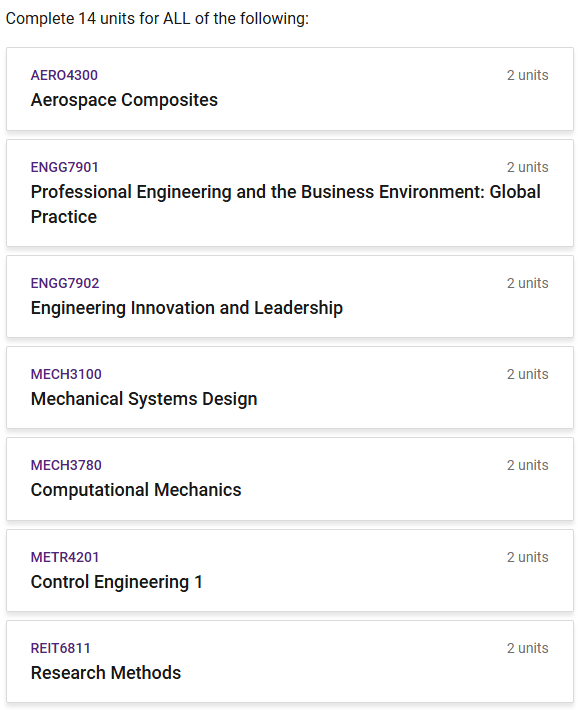This screenshot has width=579, height=710.
Task: Click the 2 units label on AERO4300 card
Action: tap(527, 75)
